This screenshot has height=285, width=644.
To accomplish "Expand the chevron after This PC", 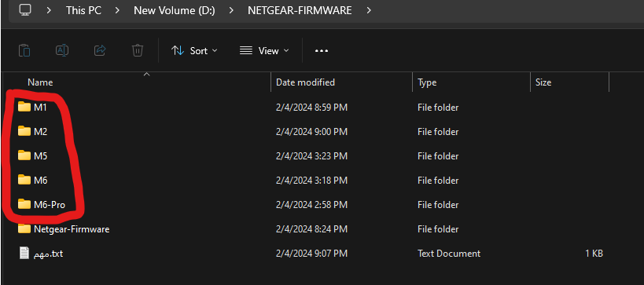I will click(117, 10).
